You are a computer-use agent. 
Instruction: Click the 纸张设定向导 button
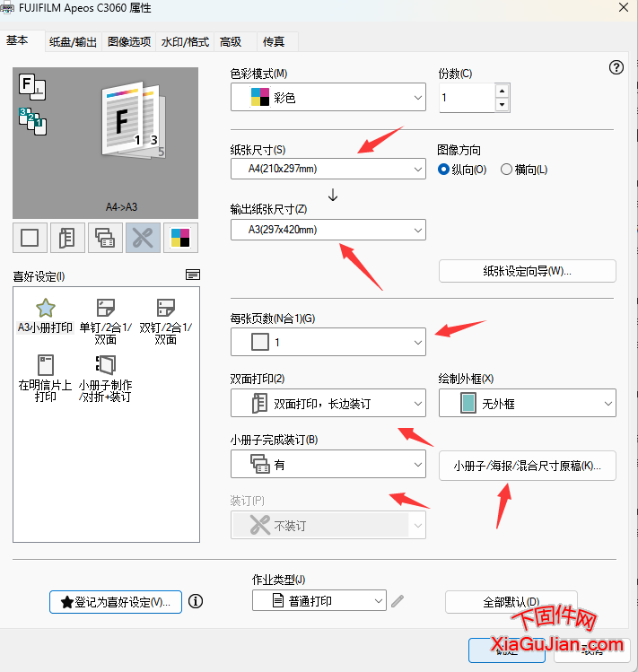point(528,271)
